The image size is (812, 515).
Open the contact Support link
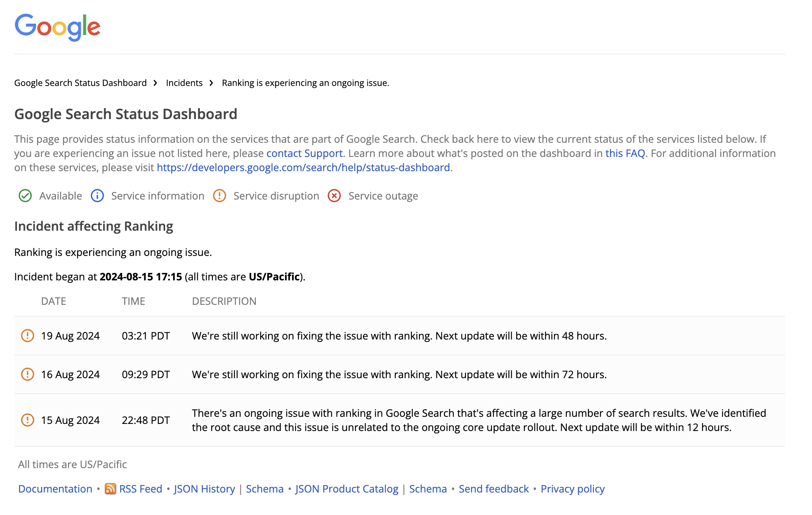[304, 153]
